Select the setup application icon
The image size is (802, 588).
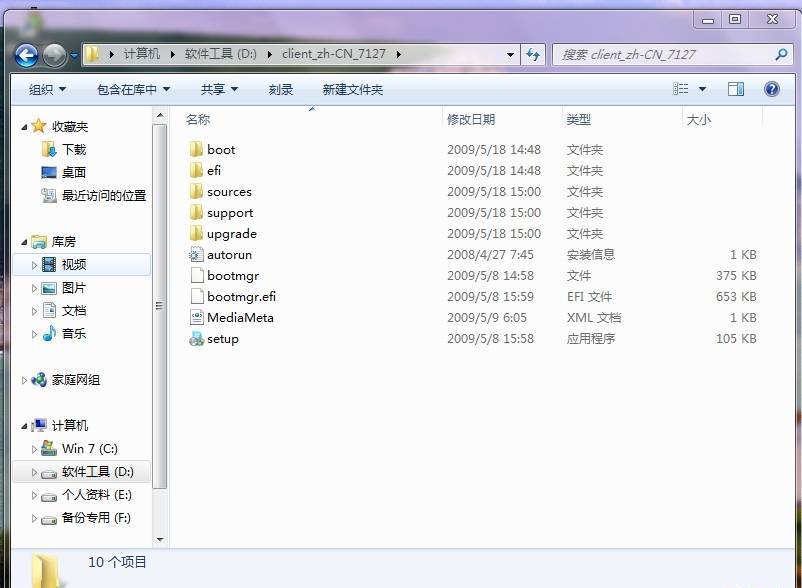pos(196,338)
